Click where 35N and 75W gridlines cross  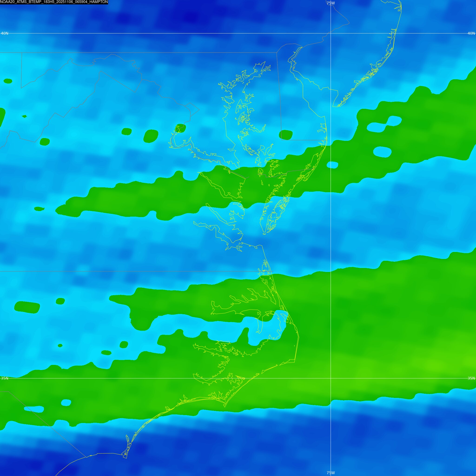[331, 378]
